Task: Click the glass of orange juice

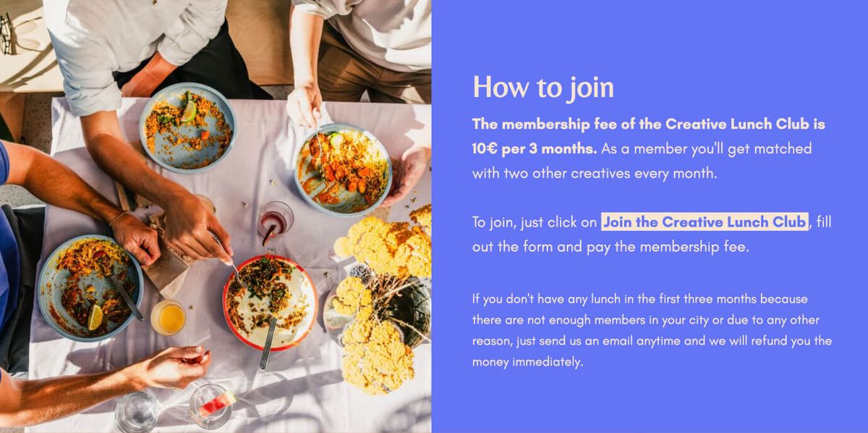Action: (169, 317)
